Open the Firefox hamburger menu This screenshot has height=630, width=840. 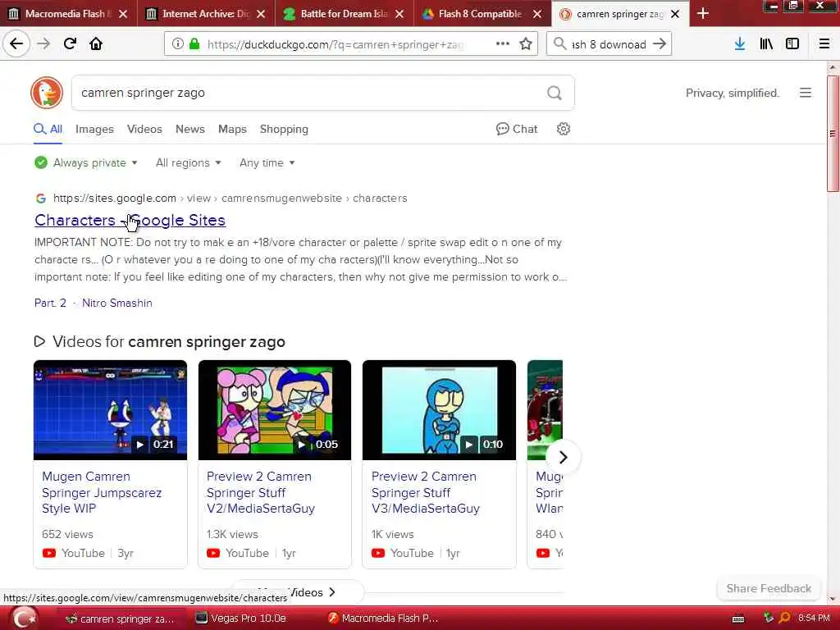pyautogui.click(x=824, y=44)
